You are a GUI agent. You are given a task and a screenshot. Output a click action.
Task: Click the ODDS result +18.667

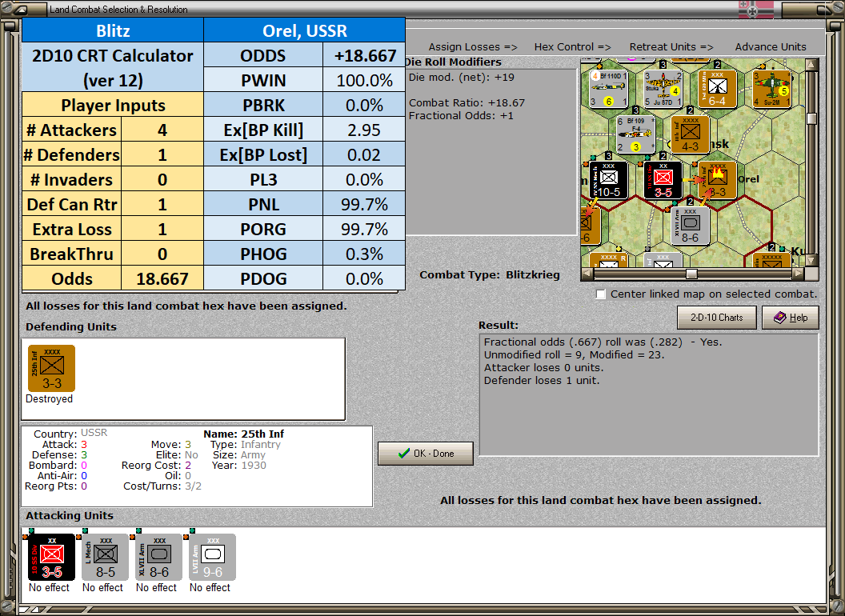(364, 55)
